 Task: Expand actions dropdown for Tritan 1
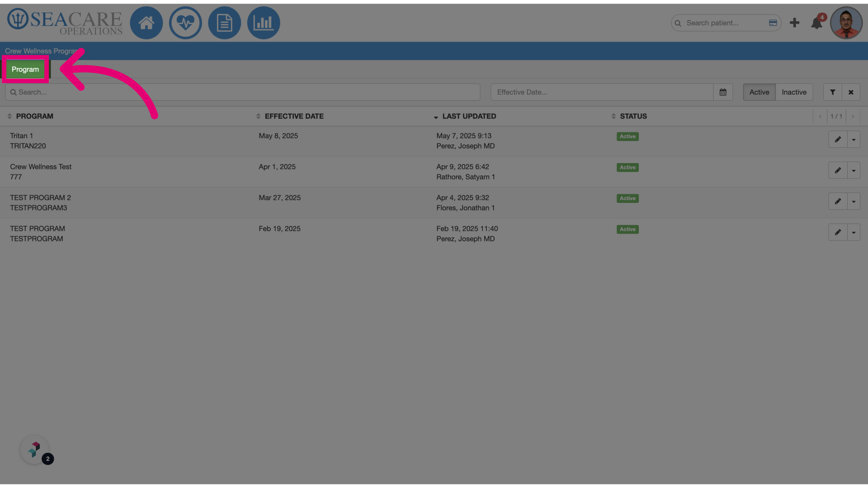point(854,140)
